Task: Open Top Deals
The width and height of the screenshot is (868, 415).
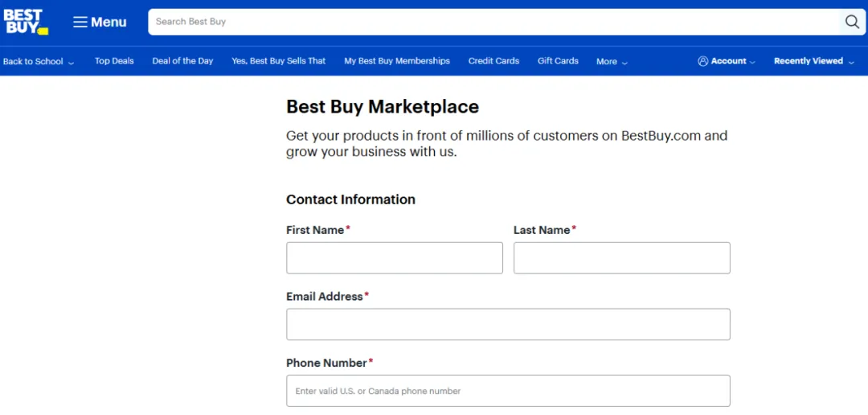Action: point(114,61)
